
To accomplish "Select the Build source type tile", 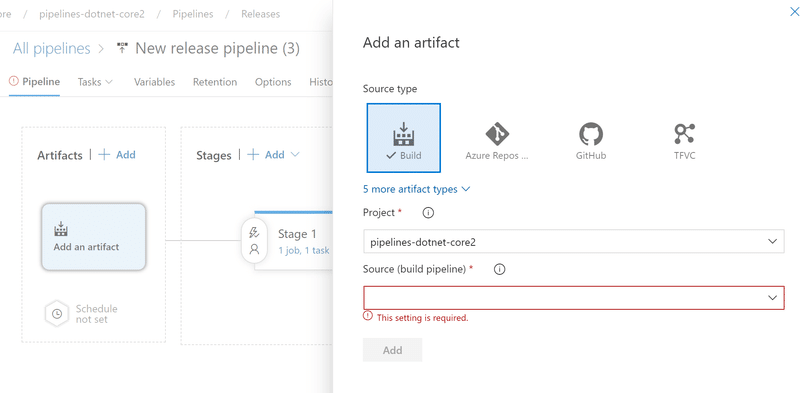I will click(x=404, y=138).
